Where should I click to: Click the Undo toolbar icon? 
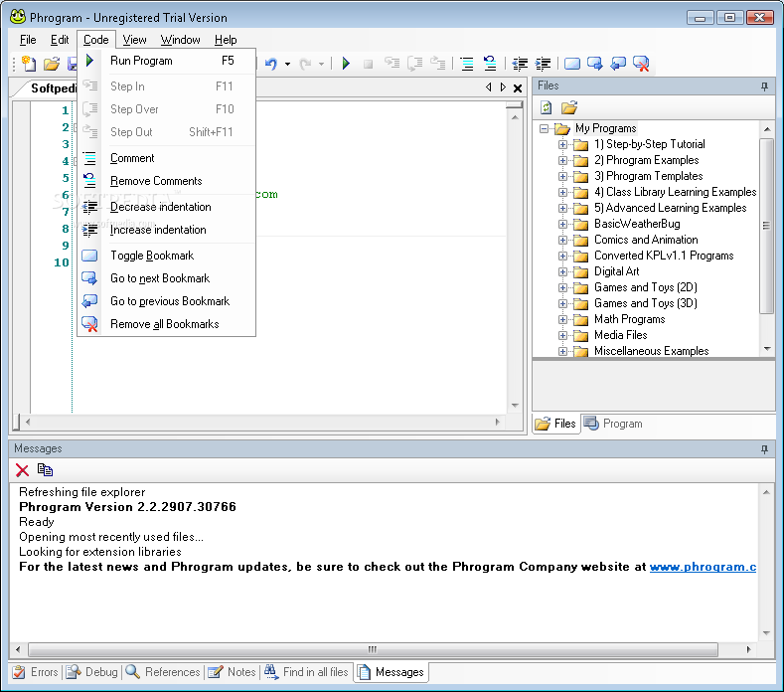[271, 64]
